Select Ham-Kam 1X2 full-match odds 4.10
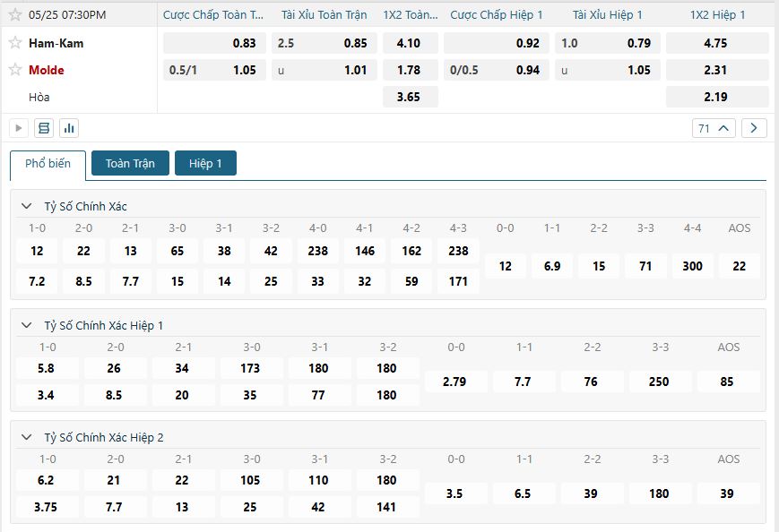779x532 pixels. pyautogui.click(x=411, y=43)
